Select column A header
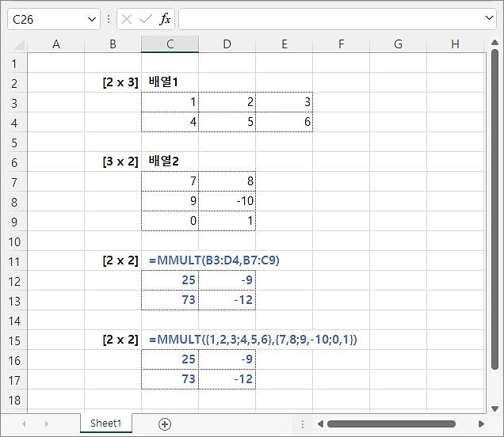This screenshot has height=437, width=504. [x=56, y=44]
